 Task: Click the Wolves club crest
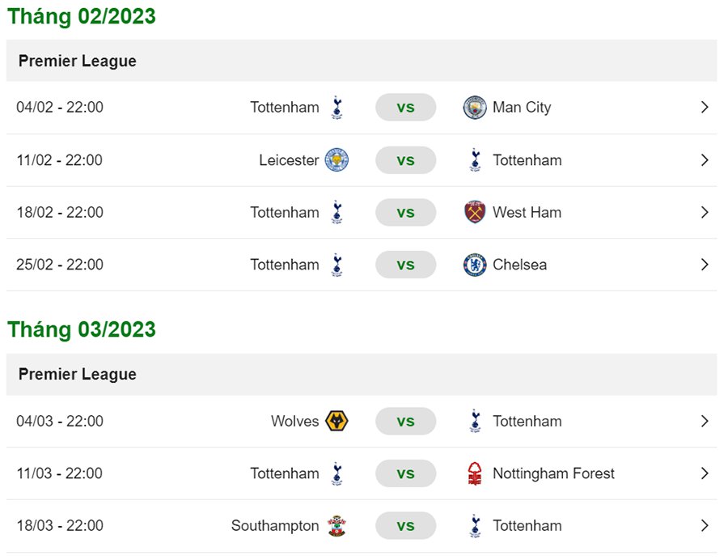point(336,421)
